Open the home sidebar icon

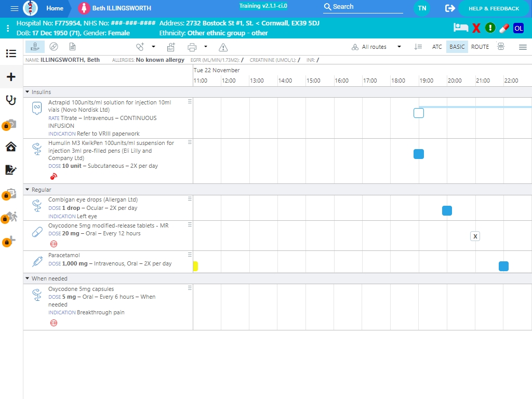tap(11, 147)
